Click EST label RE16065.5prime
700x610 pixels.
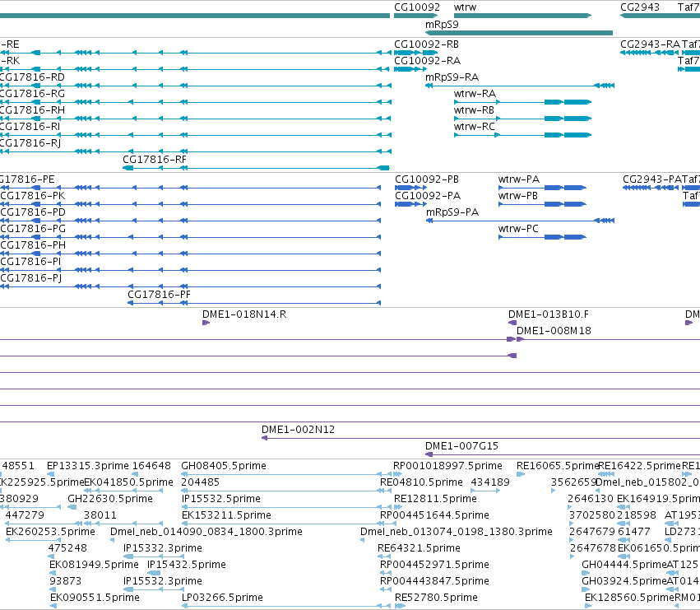coord(557,466)
